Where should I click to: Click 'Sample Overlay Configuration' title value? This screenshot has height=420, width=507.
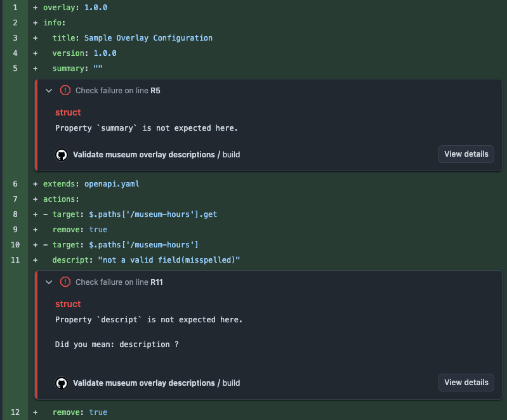point(148,38)
